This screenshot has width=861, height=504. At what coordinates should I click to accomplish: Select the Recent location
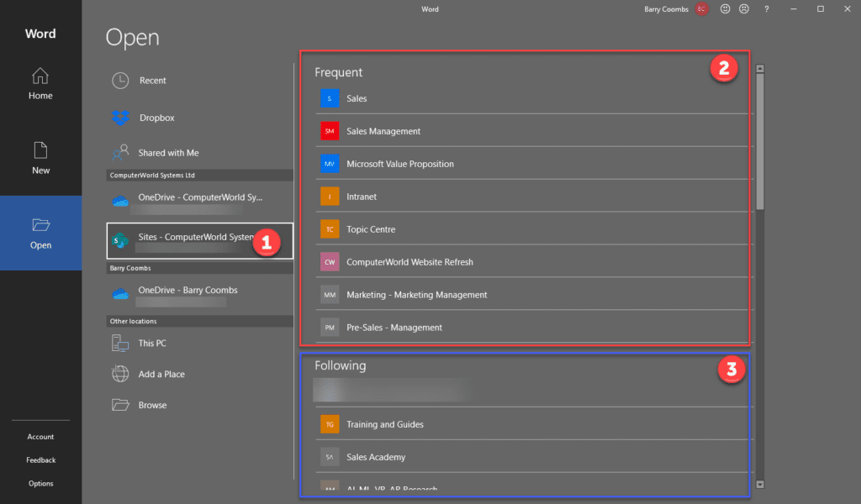(200, 81)
